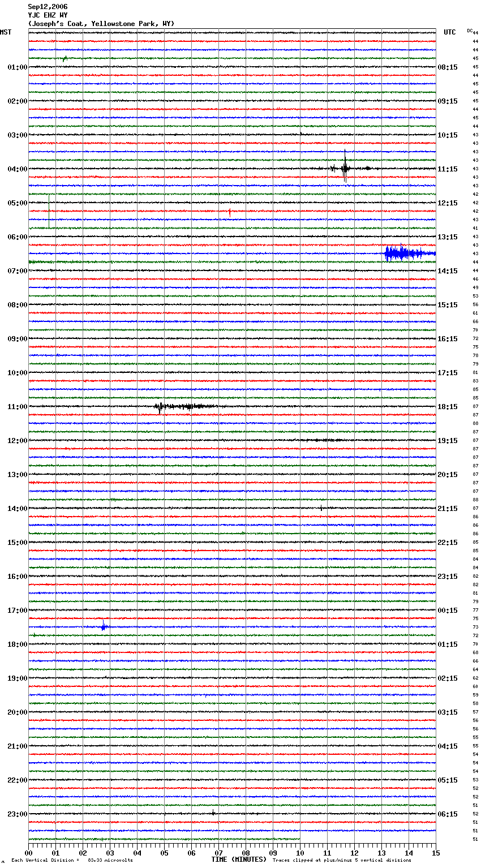
Task: Click the 11:15 UTC time label
Action: pyautogui.click(x=448, y=169)
